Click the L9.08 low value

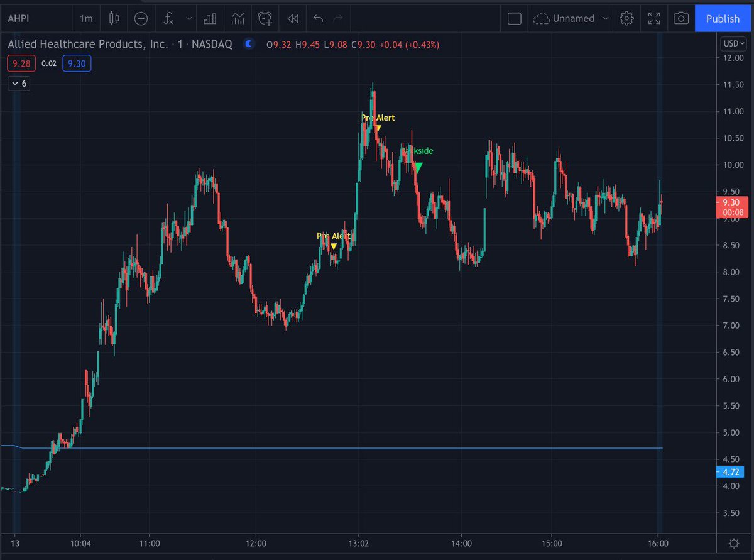click(x=336, y=45)
